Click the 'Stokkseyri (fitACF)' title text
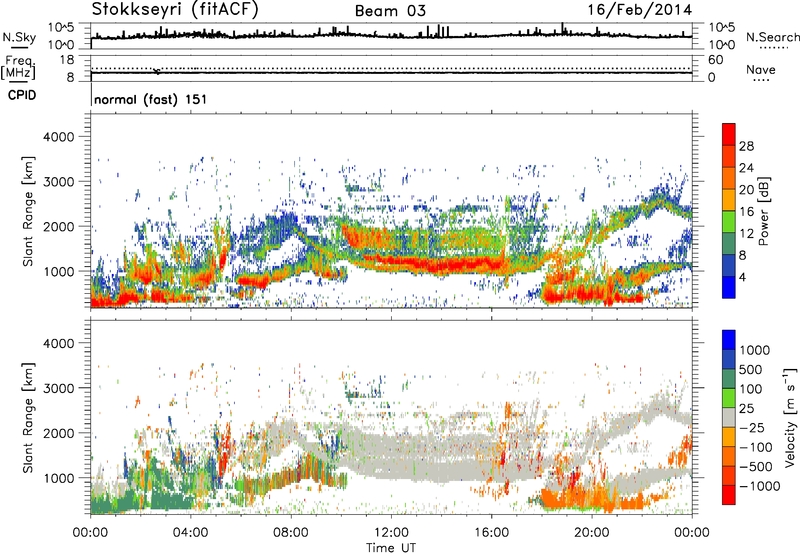This screenshot has width=800, height=554. [175, 10]
